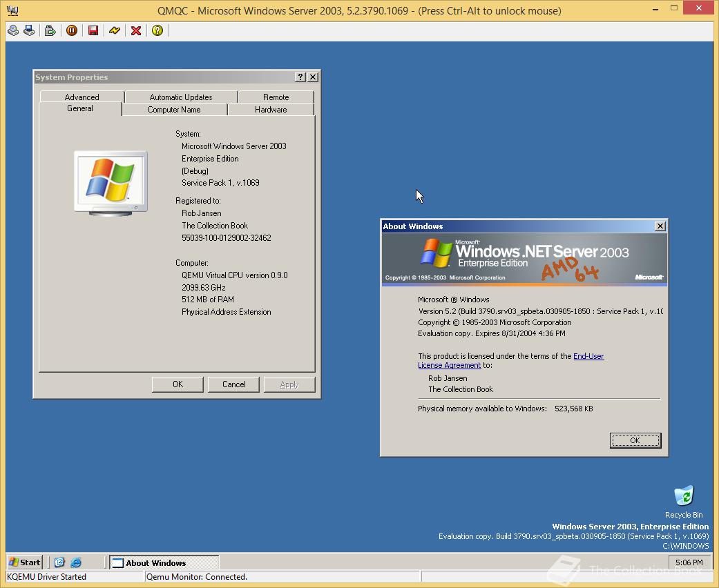Image resolution: width=719 pixels, height=588 pixels.
Task: Click OK in About Windows dialog
Action: 635,440
